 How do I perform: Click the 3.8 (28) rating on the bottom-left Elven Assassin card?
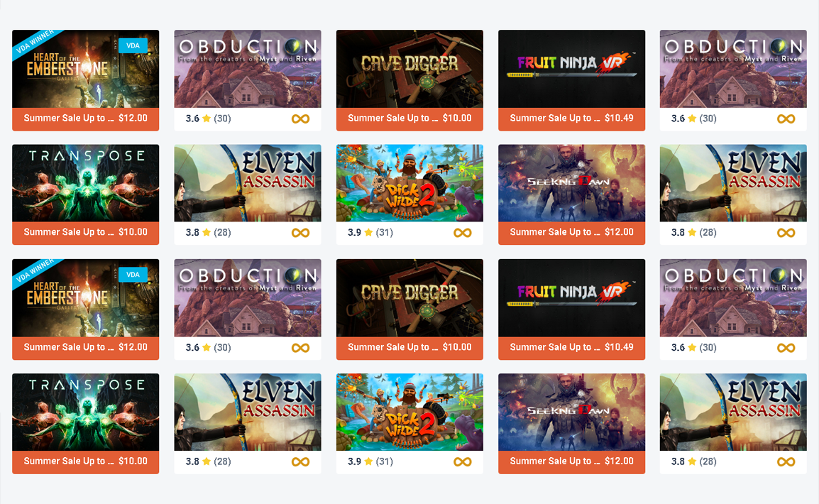[x=209, y=461]
